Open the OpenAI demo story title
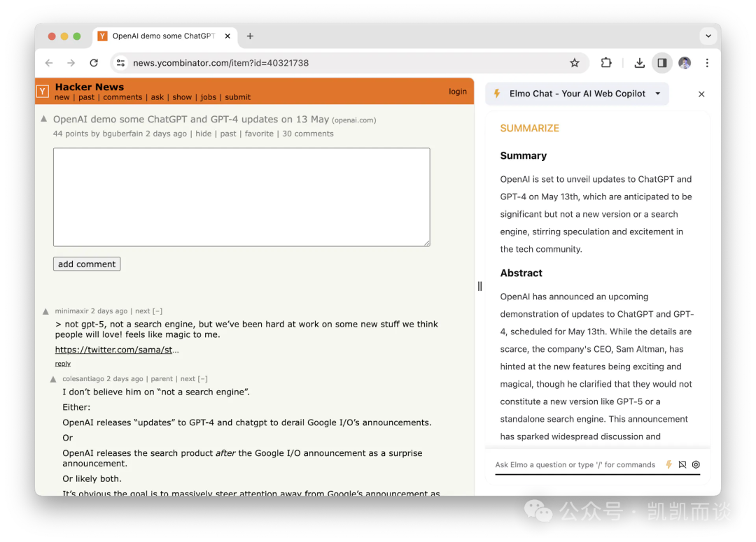Image resolution: width=756 pixels, height=542 pixels. [x=191, y=119]
